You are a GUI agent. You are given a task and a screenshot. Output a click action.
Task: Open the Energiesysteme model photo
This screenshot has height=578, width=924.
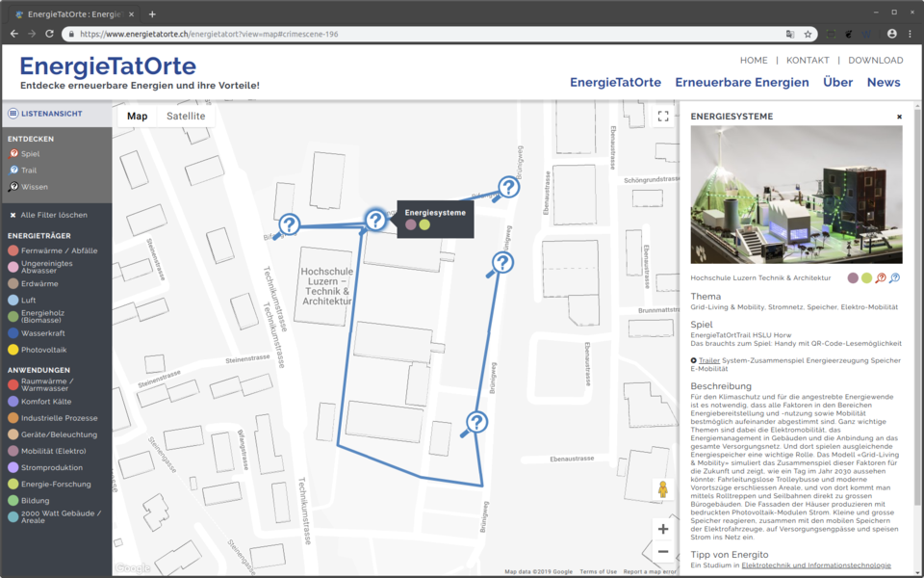pos(796,195)
